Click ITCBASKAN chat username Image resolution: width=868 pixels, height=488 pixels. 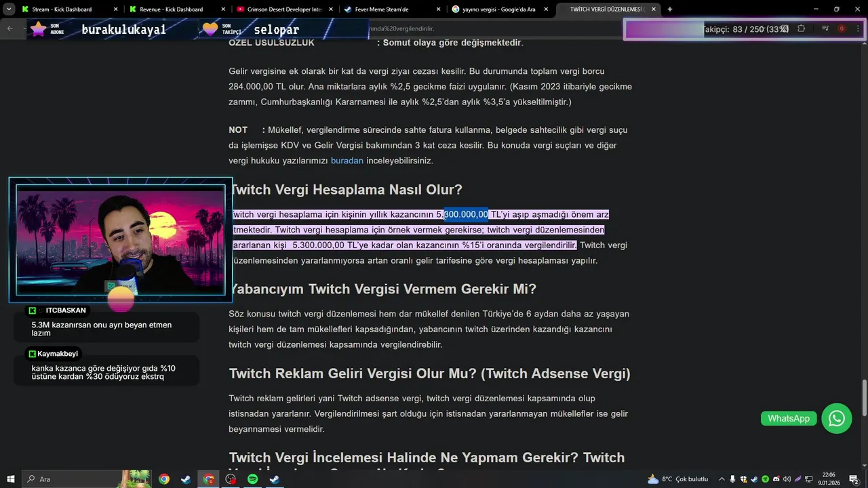(x=66, y=310)
